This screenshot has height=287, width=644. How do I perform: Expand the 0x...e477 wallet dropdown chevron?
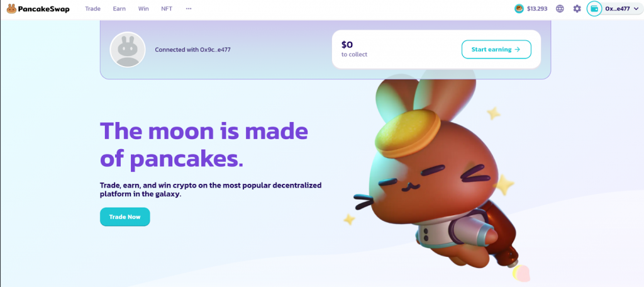coord(636,9)
